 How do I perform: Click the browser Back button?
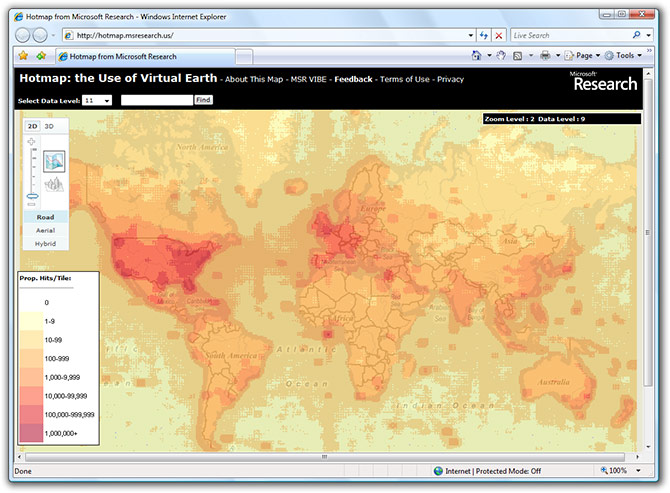tap(23, 35)
